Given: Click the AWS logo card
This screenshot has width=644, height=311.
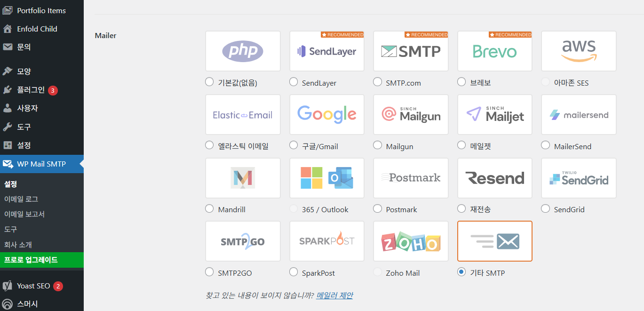Looking at the screenshot, I should point(579,51).
